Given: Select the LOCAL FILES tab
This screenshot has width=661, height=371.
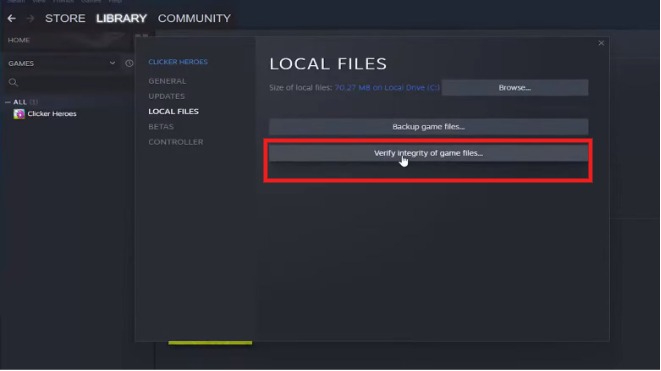Looking at the screenshot, I should coord(173,111).
